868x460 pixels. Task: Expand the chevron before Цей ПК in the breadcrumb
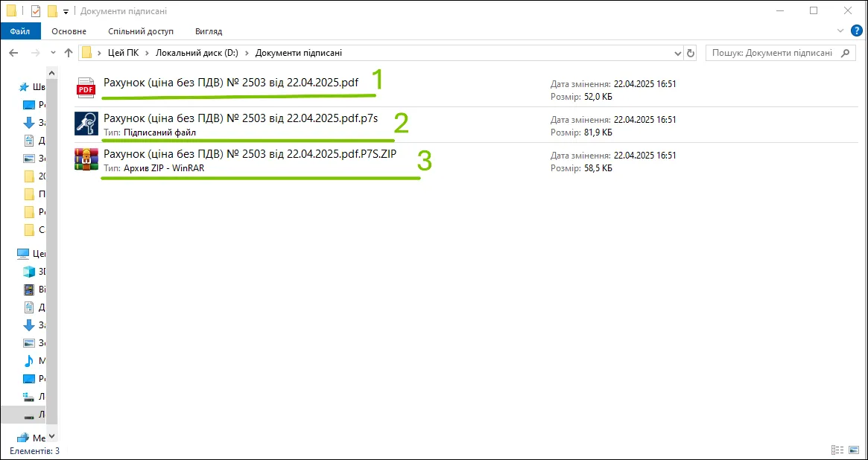99,53
